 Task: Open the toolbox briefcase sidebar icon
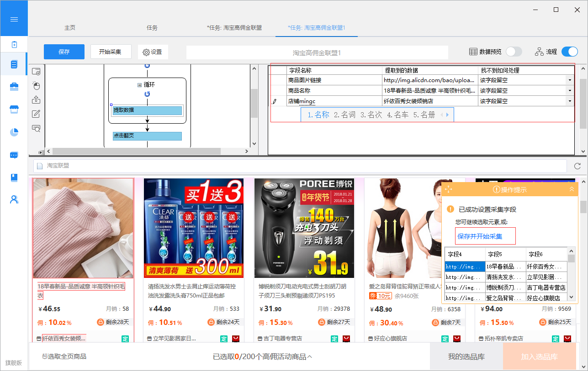[14, 87]
